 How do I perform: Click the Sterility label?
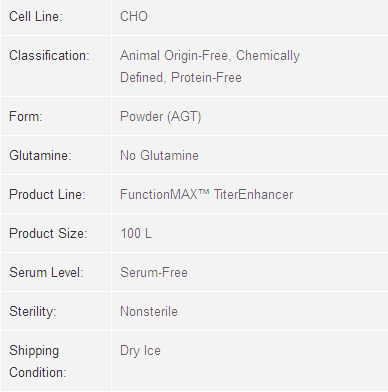point(33,311)
